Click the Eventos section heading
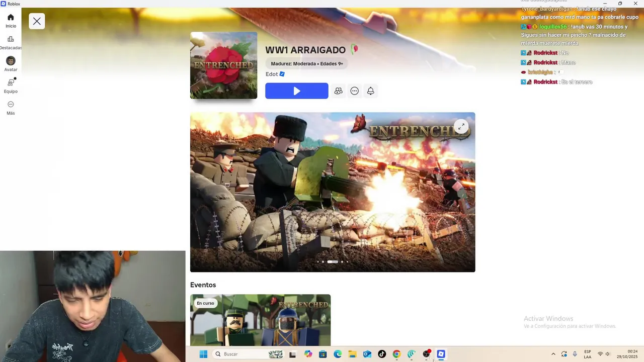Screen dimensions: 644x362 click(x=203, y=285)
